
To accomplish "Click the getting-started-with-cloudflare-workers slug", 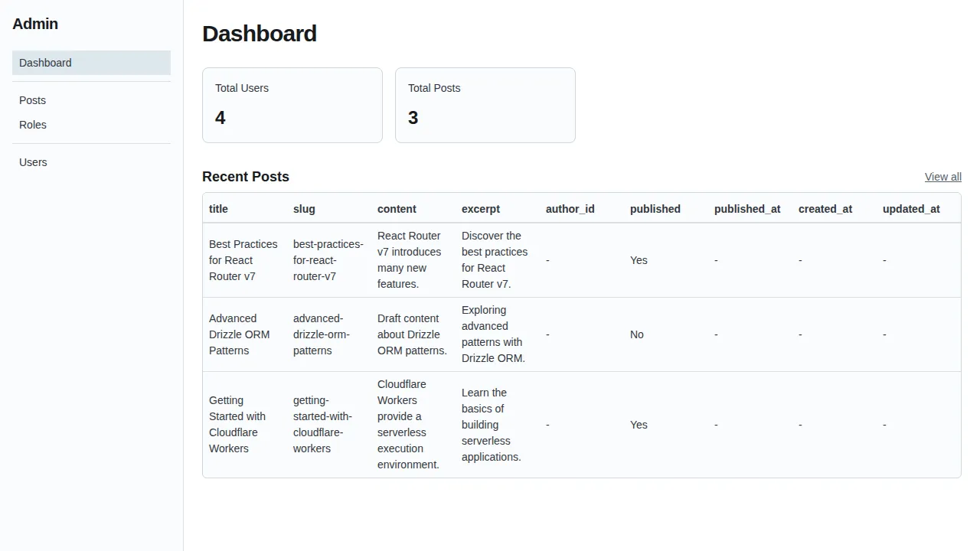I will point(322,425).
